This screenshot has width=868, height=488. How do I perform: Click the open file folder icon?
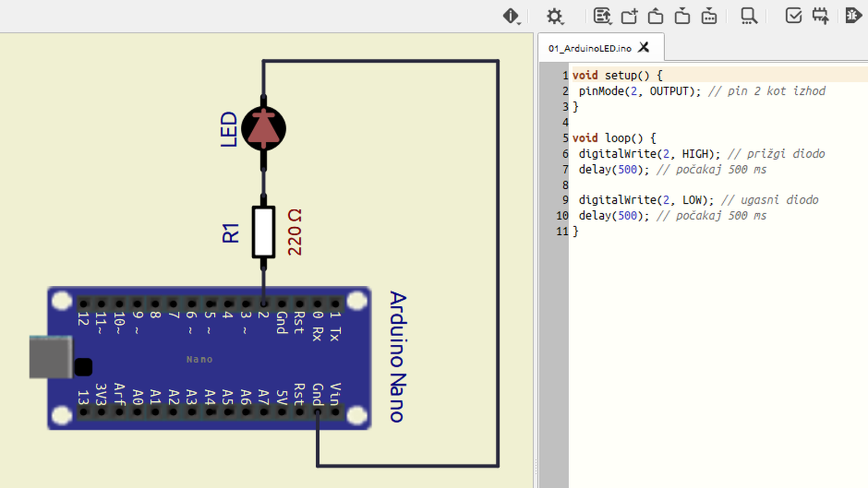655,16
